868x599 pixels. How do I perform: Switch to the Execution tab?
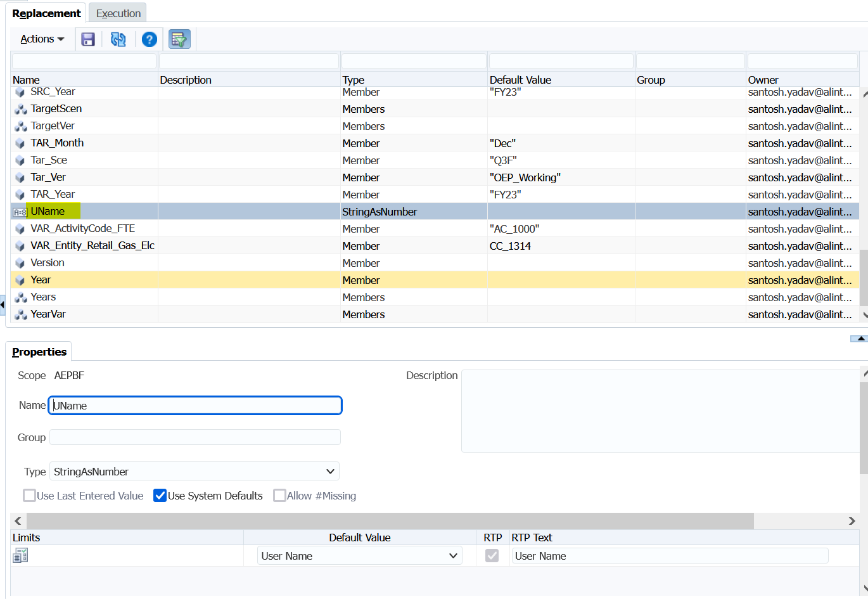click(x=117, y=13)
